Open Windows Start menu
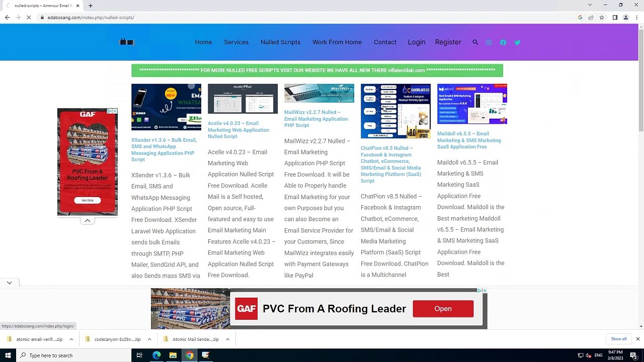Image resolution: width=644 pixels, height=362 pixels. point(8,355)
